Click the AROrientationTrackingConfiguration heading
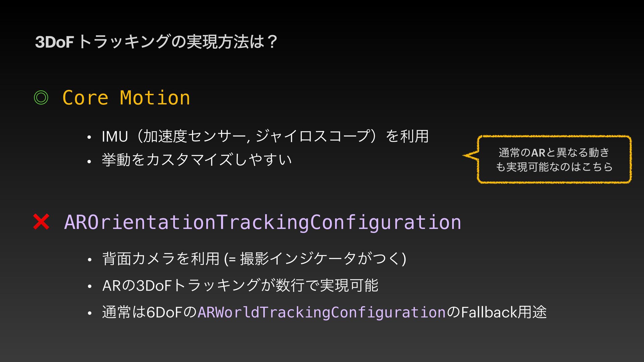 (263, 222)
